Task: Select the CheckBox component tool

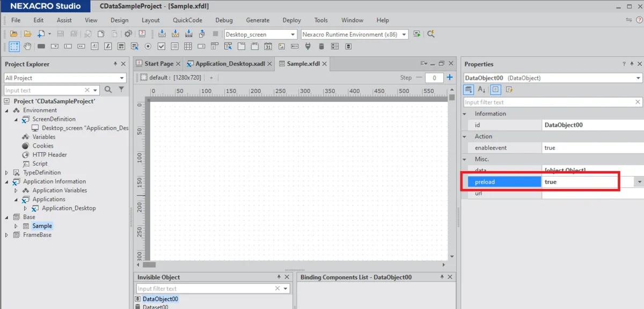Action: click(162, 47)
